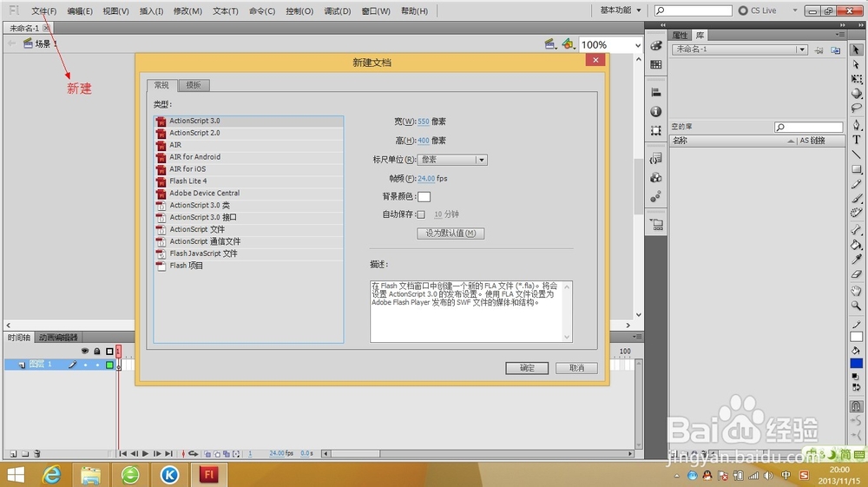Enable the auto-save checkbox
The height and width of the screenshot is (487, 868).
coord(421,214)
